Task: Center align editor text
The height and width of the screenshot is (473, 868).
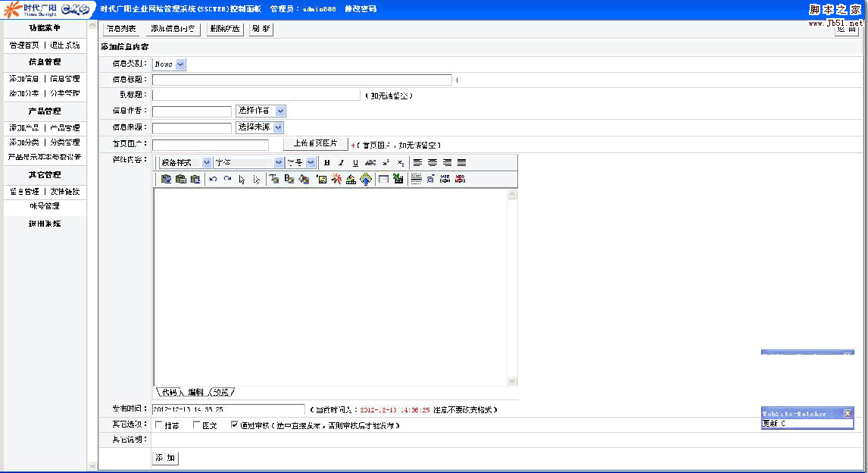Action: coord(432,163)
